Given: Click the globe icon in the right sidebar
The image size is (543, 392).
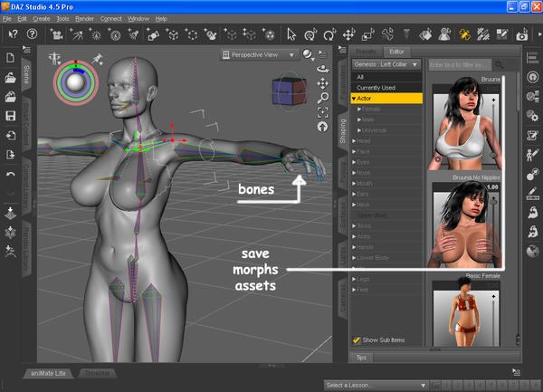Looking at the screenshot, I should pyautogui.click(x=533, y=251).
